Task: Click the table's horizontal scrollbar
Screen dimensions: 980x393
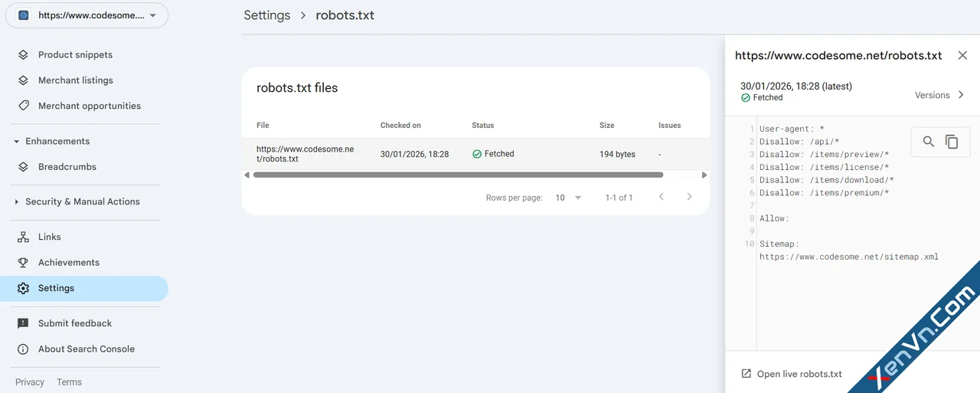Action: [x=458, y=175]
